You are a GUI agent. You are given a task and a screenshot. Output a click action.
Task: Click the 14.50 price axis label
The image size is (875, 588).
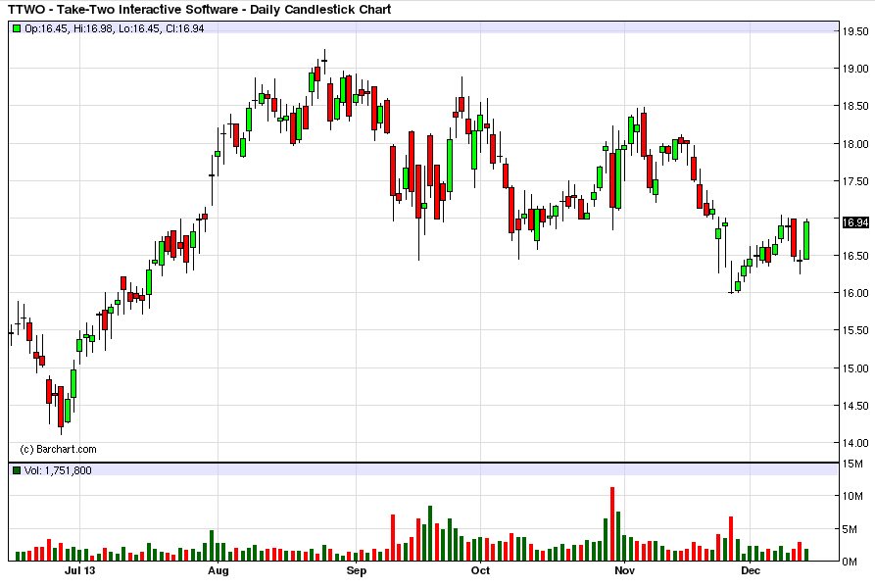[x=854, y=406]
